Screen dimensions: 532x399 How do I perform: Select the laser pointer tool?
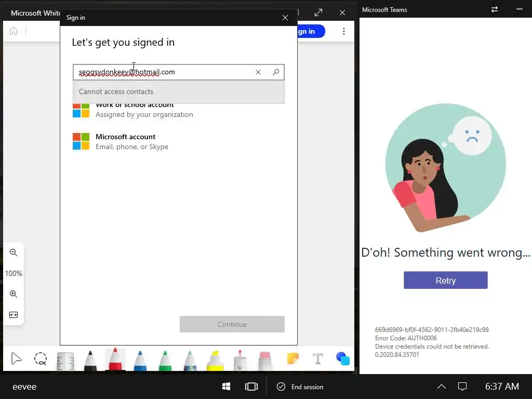(240, 361)
